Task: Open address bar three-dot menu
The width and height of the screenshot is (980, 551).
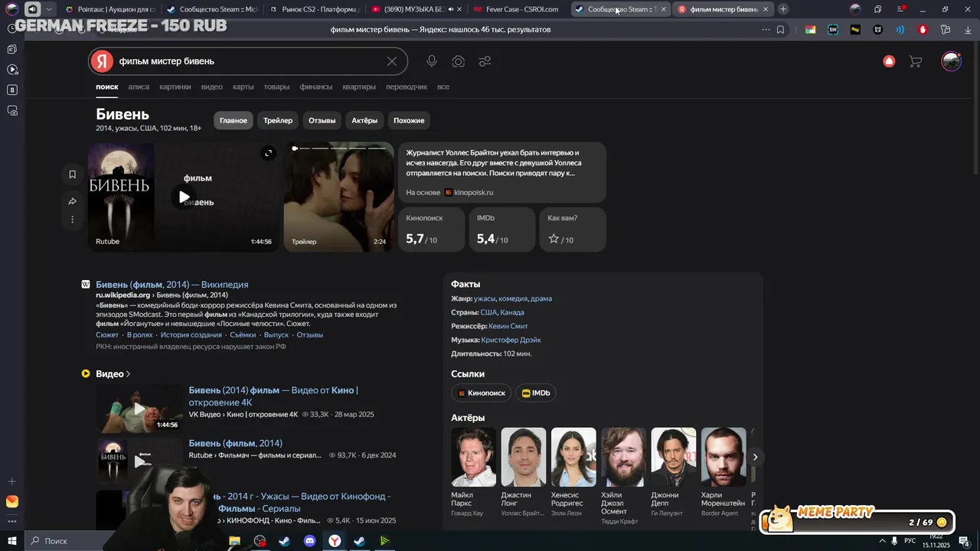Action: (766, 30)
